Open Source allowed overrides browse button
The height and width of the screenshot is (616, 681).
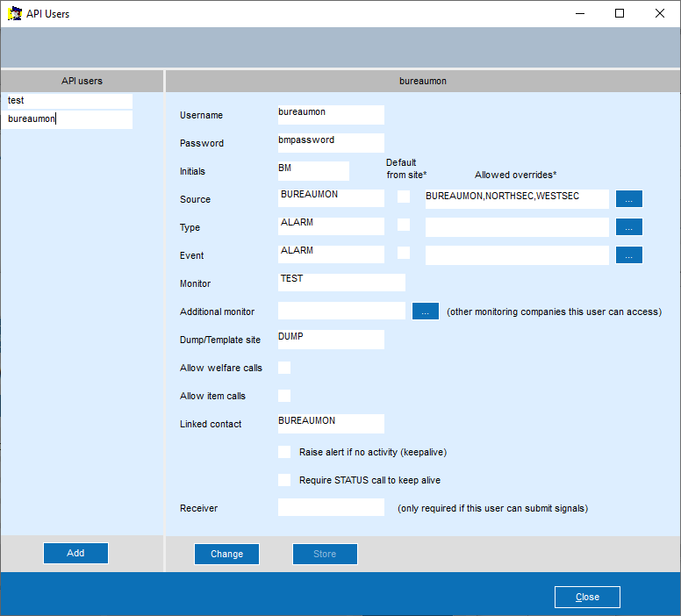629,199
